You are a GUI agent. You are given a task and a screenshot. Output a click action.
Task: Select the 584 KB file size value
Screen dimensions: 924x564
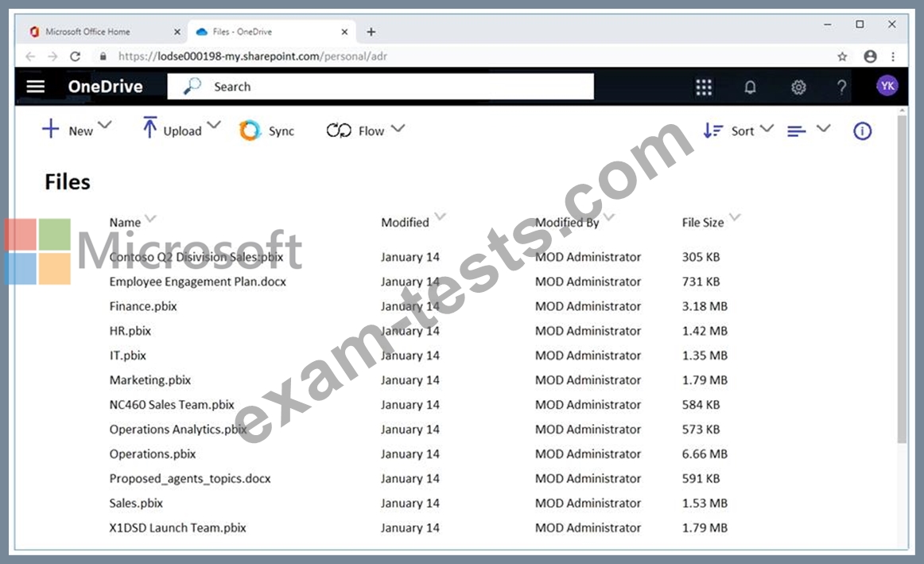point(701,405)
